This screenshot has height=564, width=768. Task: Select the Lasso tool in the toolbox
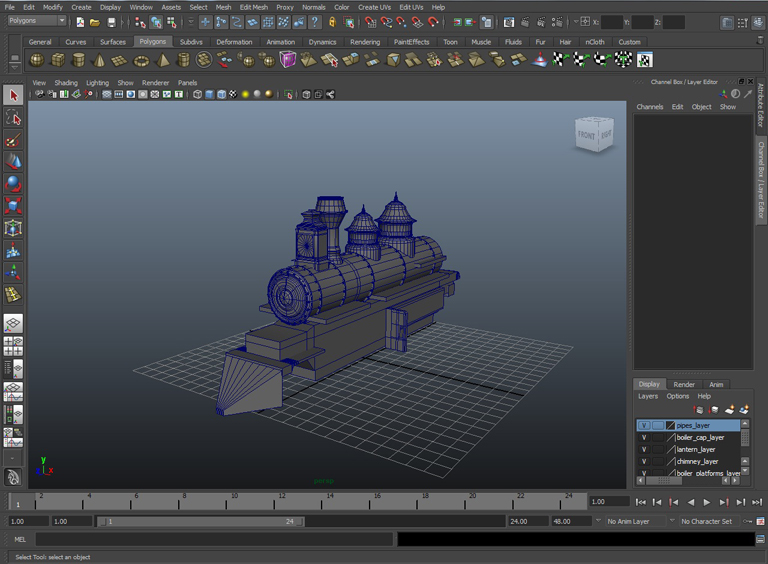(13, 118)
